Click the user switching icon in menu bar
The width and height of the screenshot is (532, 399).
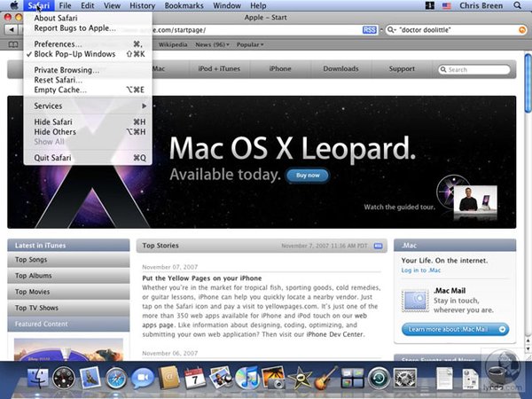click(429, 5)
